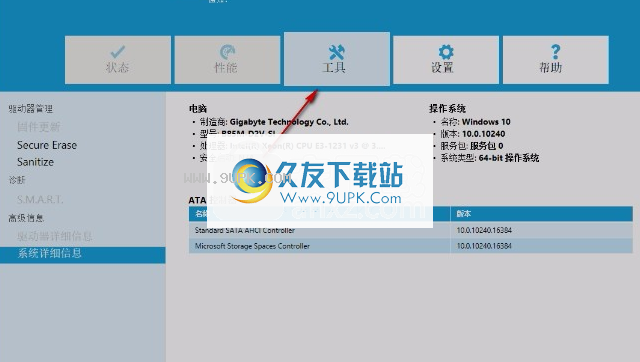The width and height of the screenshot is (640, 362).
Task: Select 固件更新 in the sidebar
Action: tap(39, 127)
